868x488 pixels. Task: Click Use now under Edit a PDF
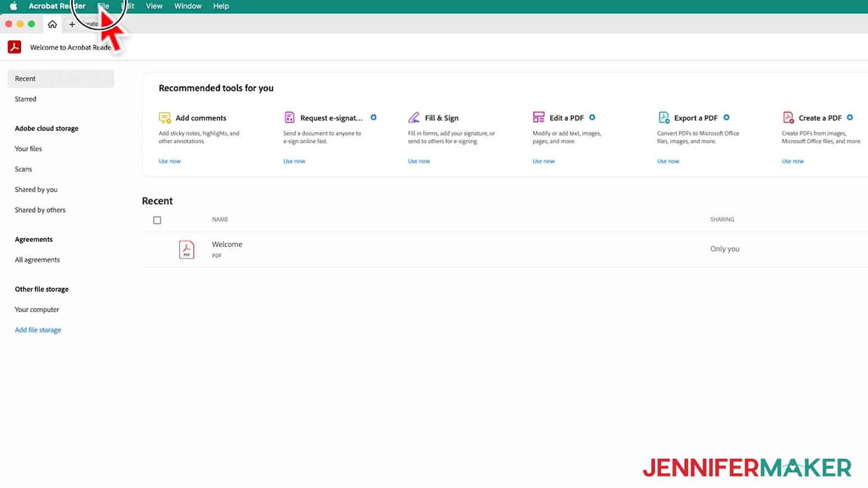point(544,161)
